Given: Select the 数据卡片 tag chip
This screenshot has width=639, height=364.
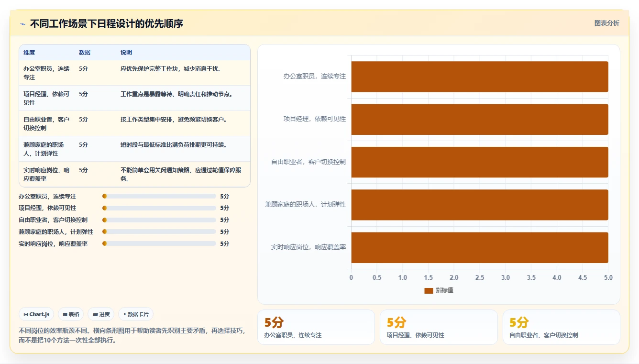Looking at the screenshot, I should point(136,314).
